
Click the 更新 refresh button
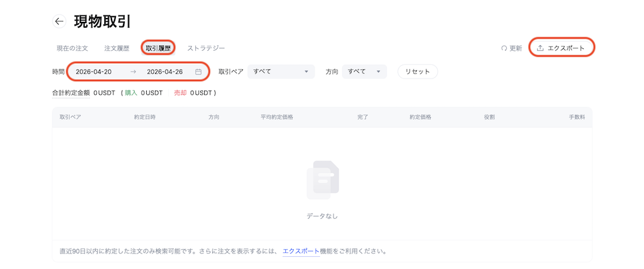[x=511, y=48]
